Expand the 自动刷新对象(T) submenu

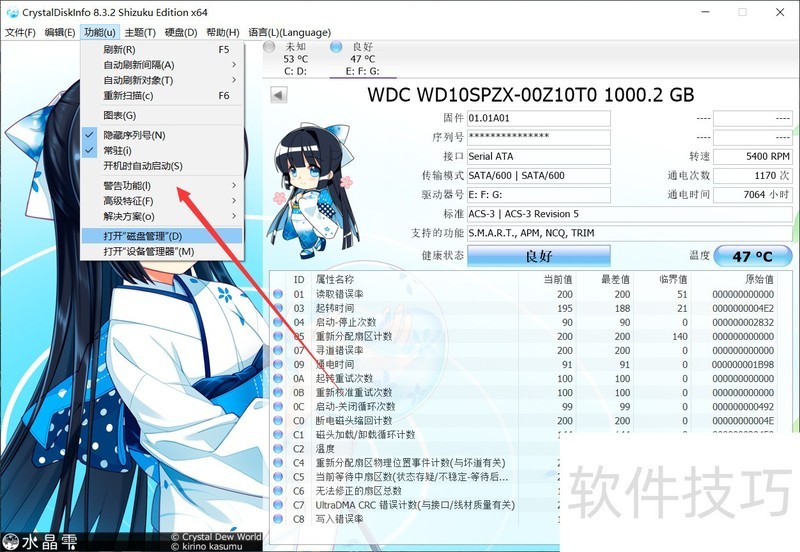(x=162, y=80)
